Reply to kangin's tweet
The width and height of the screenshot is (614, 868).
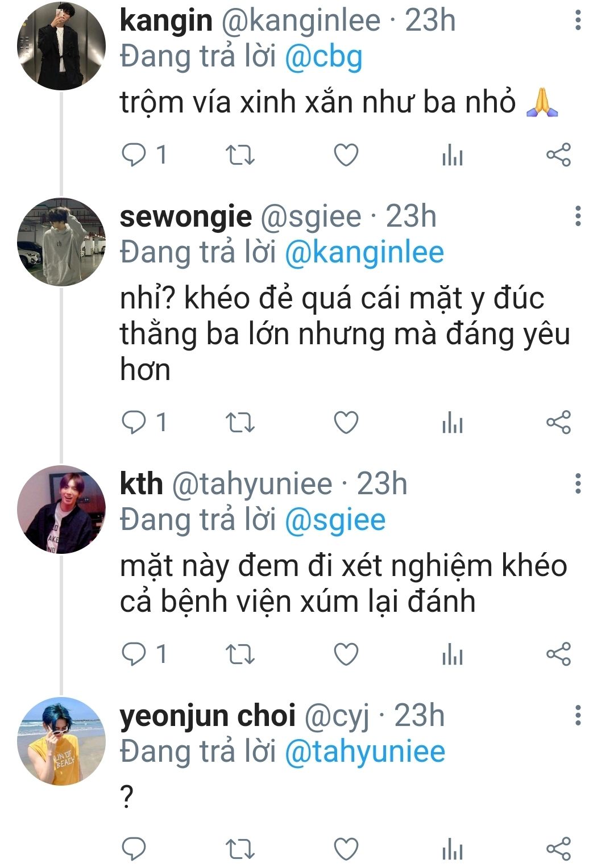pyautogui.click(x=134, y=155)
